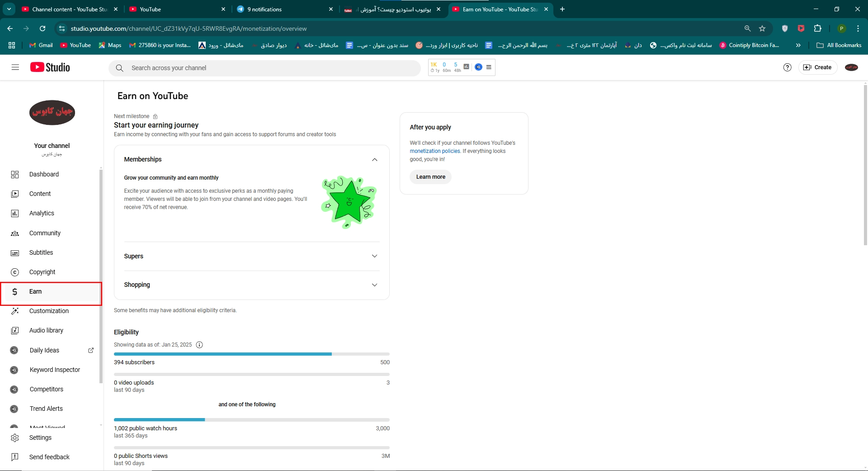Click the Create button
868x471 pixels.
[817, 67]
